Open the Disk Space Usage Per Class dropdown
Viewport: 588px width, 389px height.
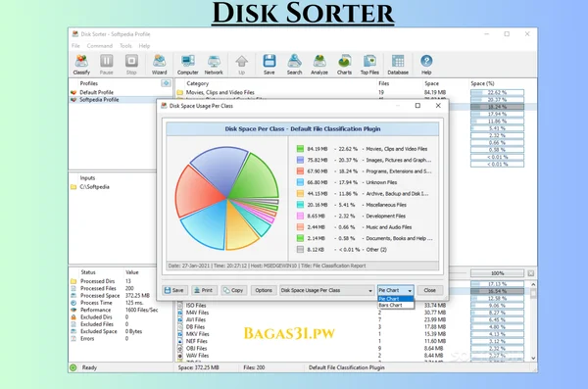point(326,290)
